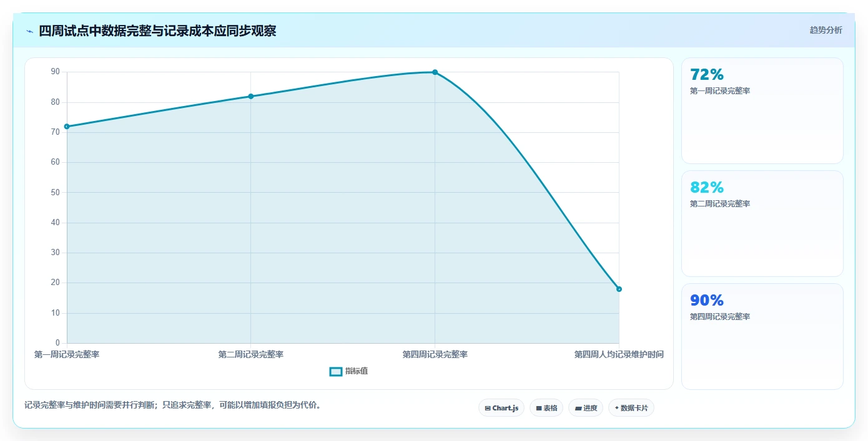
Task: Click the y-axis value 10
Action: click(56, 313)
